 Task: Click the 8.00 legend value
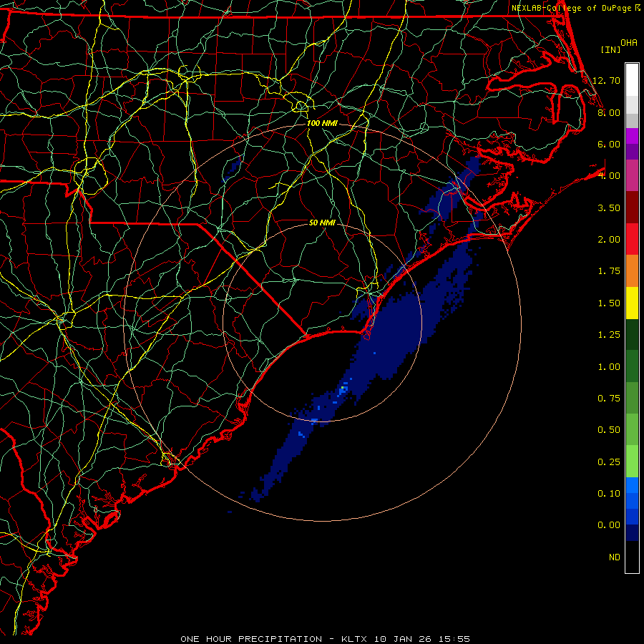[x=609, y=112]
